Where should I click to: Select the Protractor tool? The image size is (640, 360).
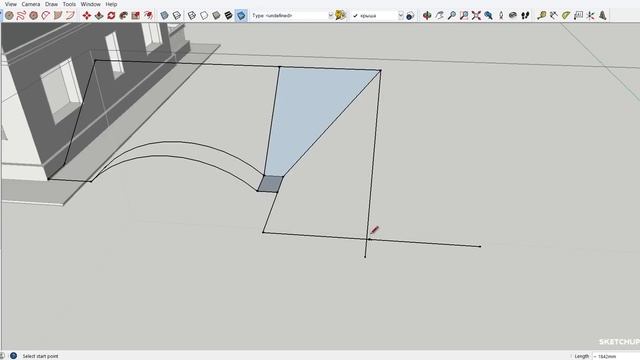(566, 16)
